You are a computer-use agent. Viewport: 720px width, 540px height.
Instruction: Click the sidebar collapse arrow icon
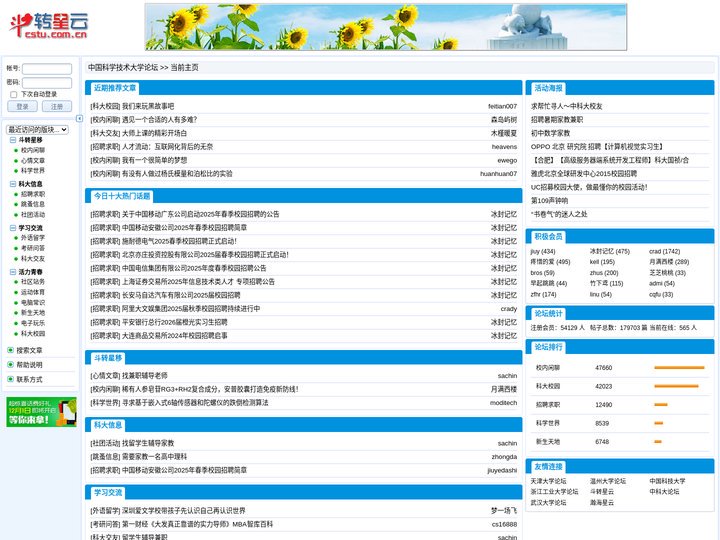[79, 118]
